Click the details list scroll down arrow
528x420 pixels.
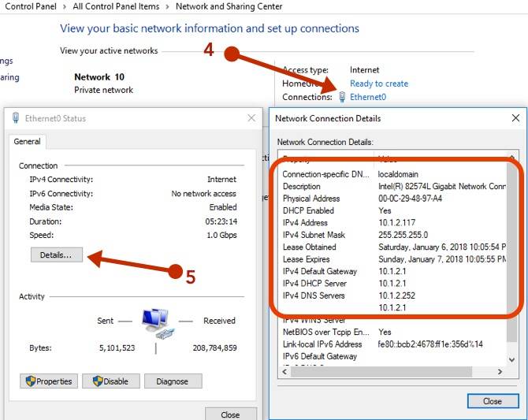click(511, 359)
